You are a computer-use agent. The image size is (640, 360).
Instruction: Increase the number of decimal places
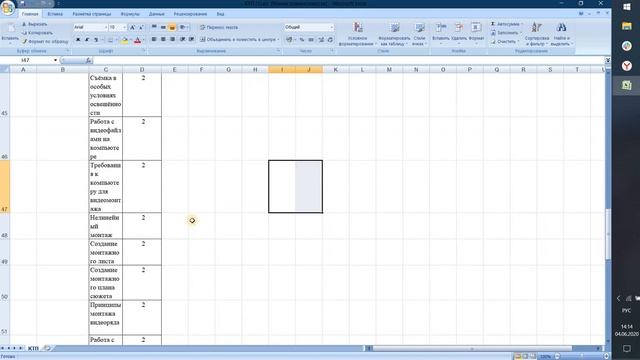pyautogui.click(x=321, y=40)
